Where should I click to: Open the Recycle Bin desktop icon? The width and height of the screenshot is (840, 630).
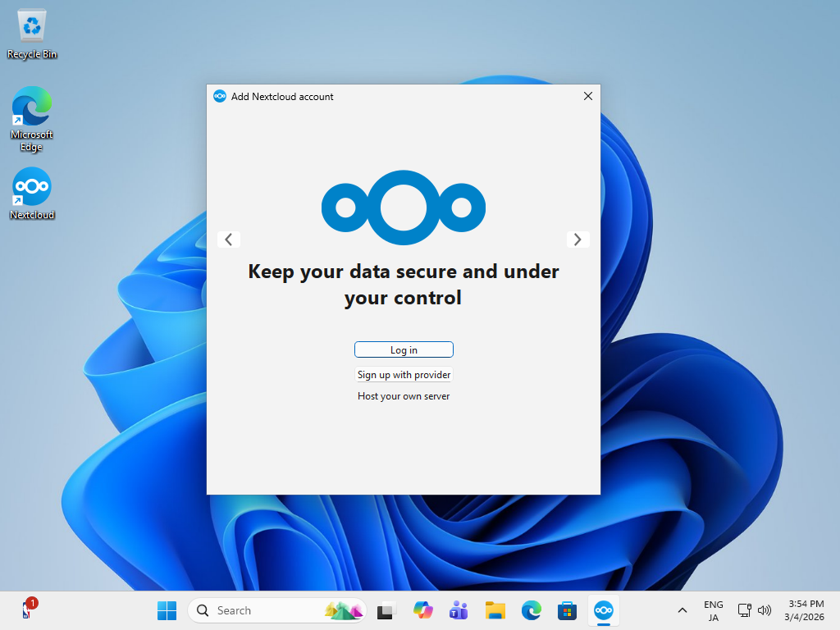point(32,33)
